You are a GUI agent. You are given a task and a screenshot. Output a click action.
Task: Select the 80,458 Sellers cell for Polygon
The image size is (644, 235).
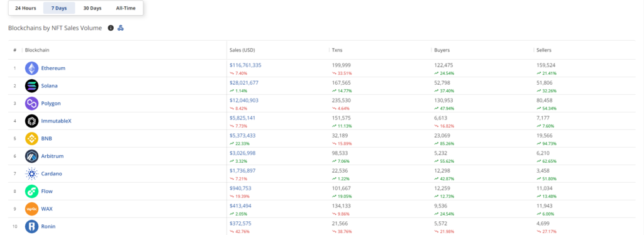[545, 100]
